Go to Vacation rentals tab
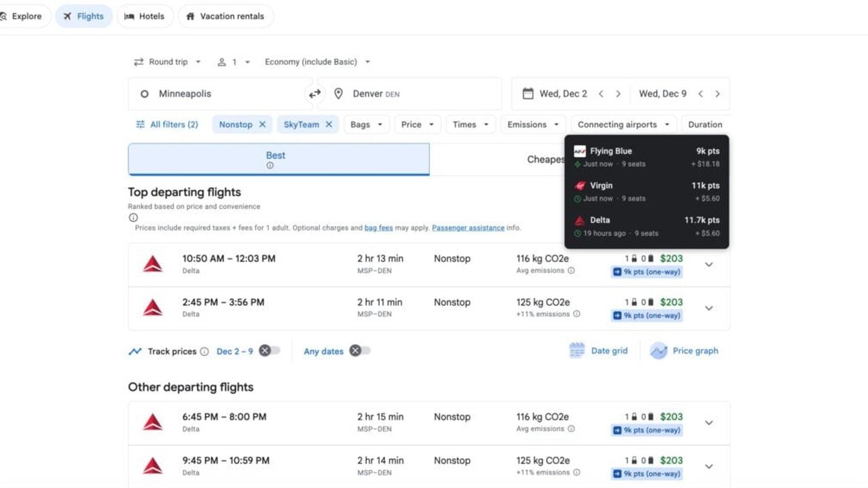Screen dimensions: 868x488 226,16
